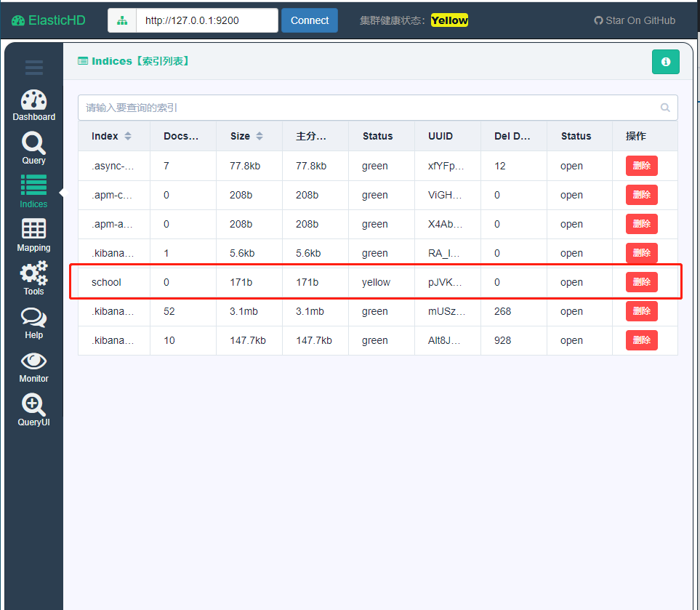Open the Dashboard sidebar icon
This screenshot has width=700, height=610.
[33, 100]
